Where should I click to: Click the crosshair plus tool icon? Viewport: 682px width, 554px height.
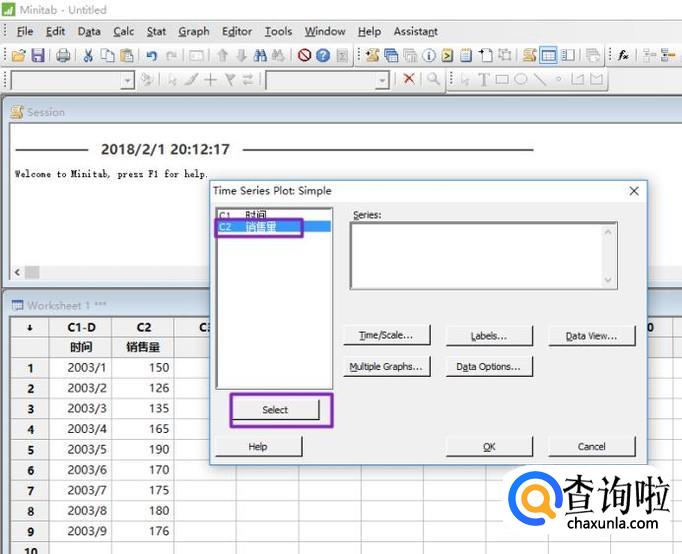click(x=211, y=80)
